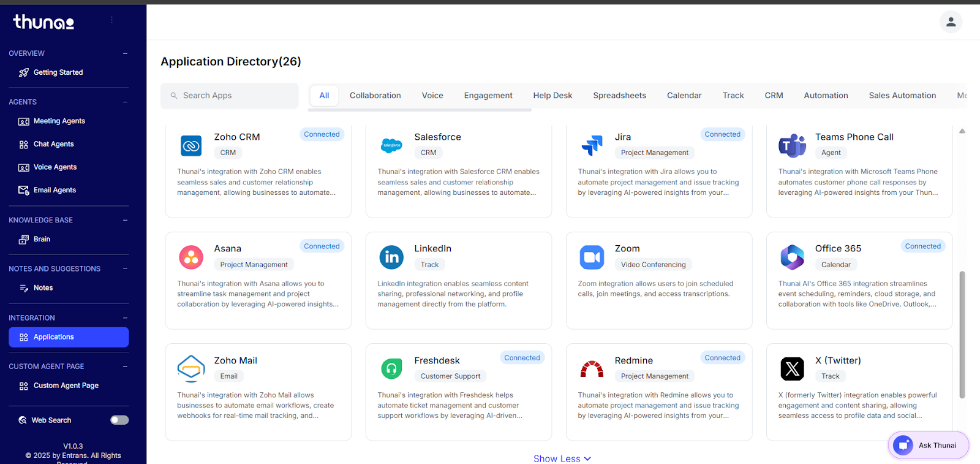Click the app list vertical scrollbar thumb
Image resolution: width=980 pixels, height=464 pixels.
click(x=962, y=335)
